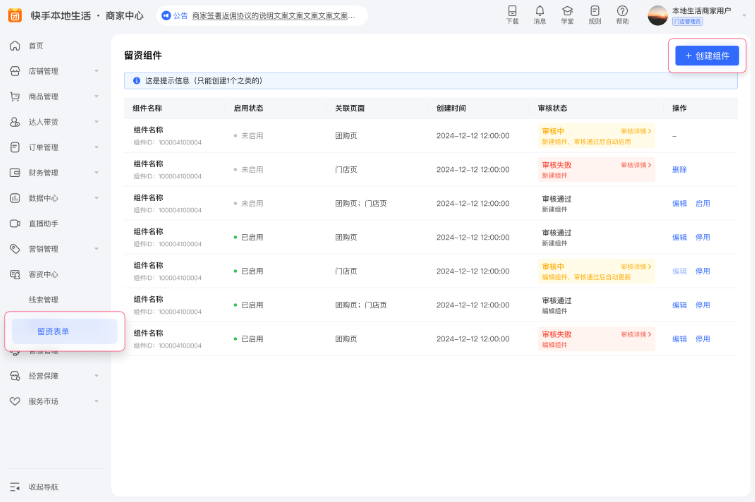Click 停用 in the 已启用 门店页 审核中 row
Screen dimensions: 755x502
tap(703, 271)
